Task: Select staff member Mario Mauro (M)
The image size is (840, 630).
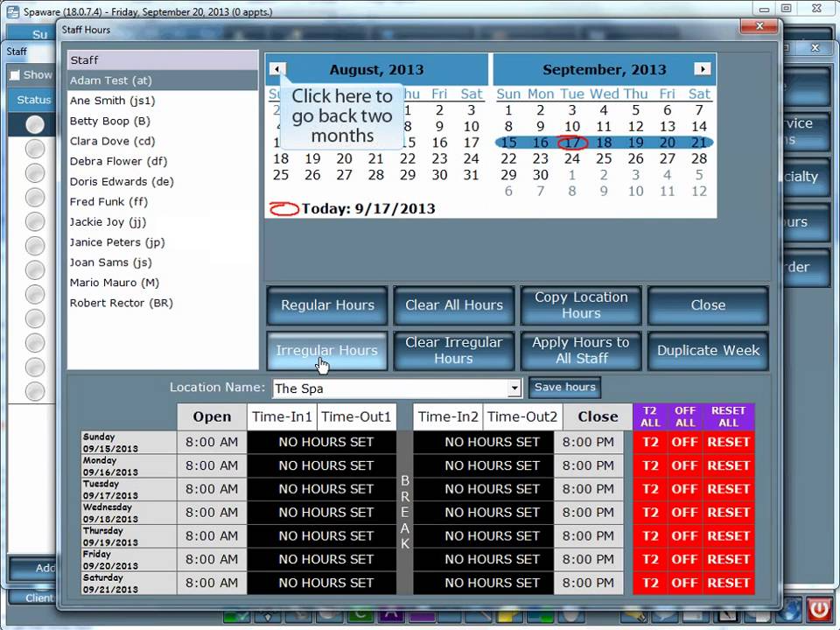Action: (x=163, y=283)
